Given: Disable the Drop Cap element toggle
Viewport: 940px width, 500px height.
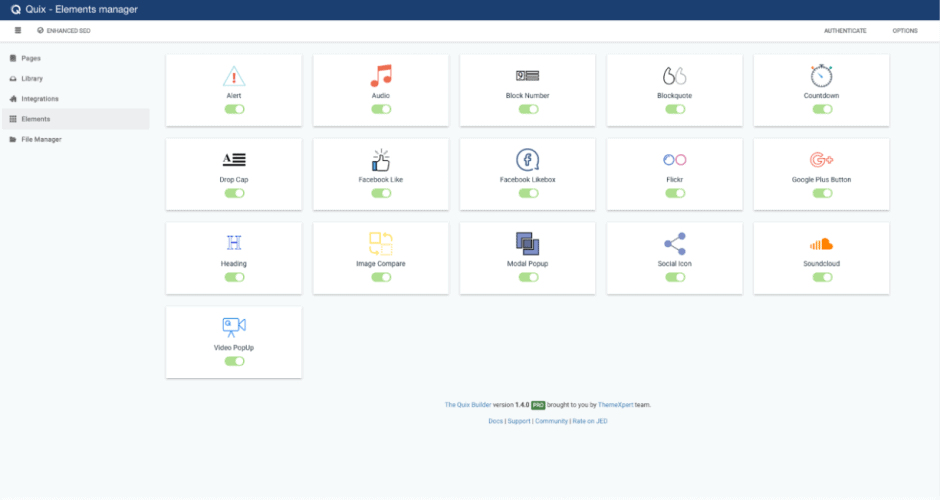Looking at the screenshot, I should point(234,193).
